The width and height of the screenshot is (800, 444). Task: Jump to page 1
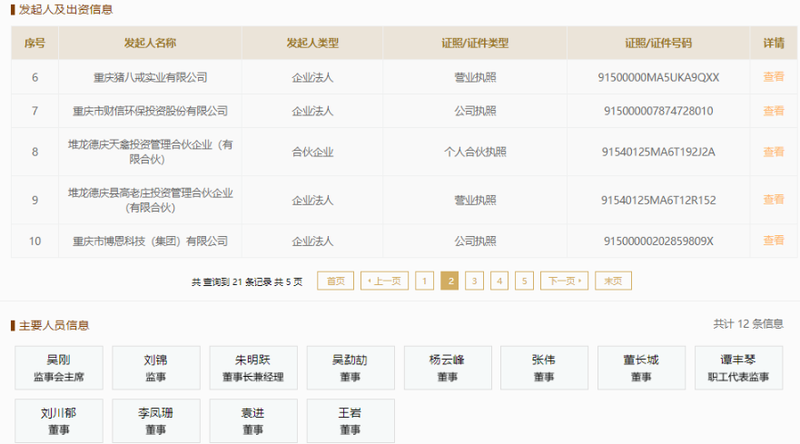pyautogui.click(x=424, y=281)
